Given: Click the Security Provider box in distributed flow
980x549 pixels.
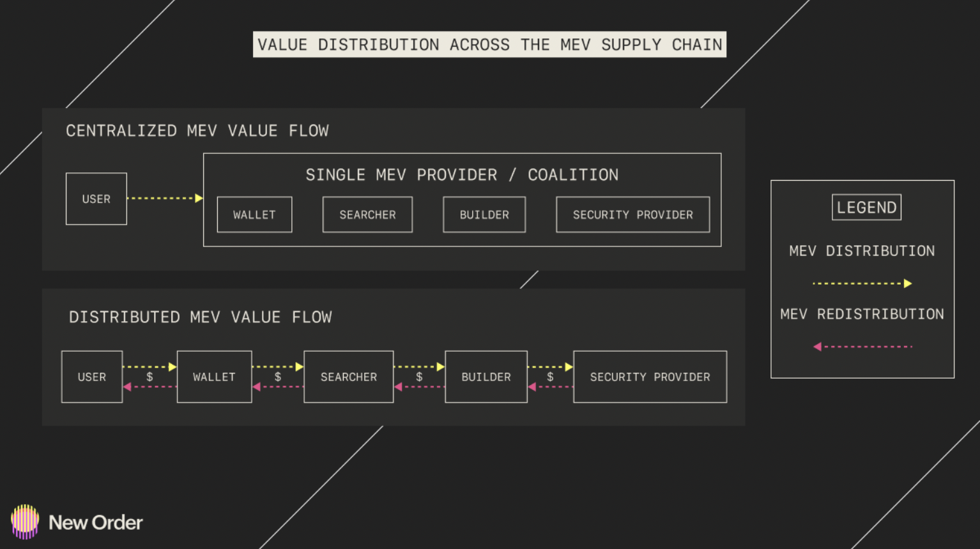Looking at the screenshot, I should (x=650, y=377).
